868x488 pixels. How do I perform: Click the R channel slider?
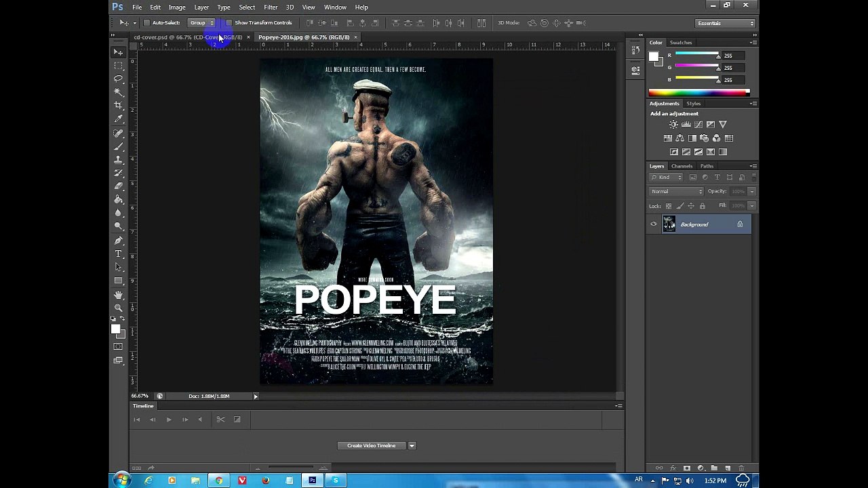697,56
